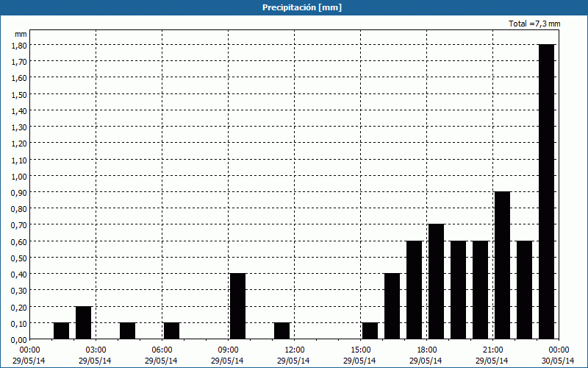Screen dimensions: 588x368
Task: Select the 1,40 y-axis value
Action: pos(19,110)
